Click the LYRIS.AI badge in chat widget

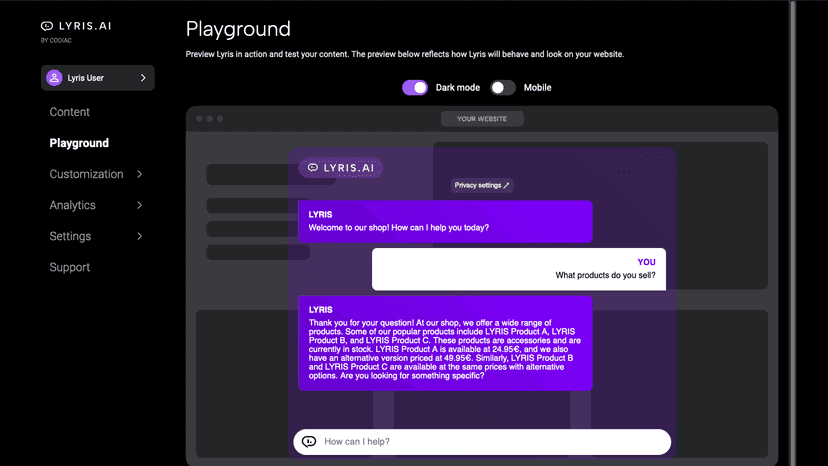click(x=341, y=168)
